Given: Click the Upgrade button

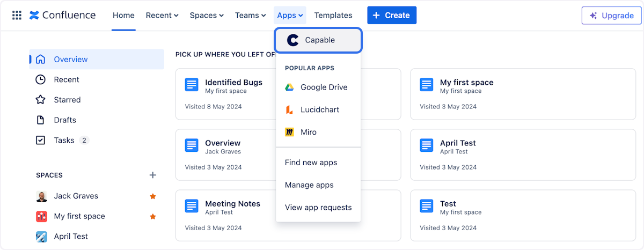Looking at the screenshot, I should (x=611, y=16).
